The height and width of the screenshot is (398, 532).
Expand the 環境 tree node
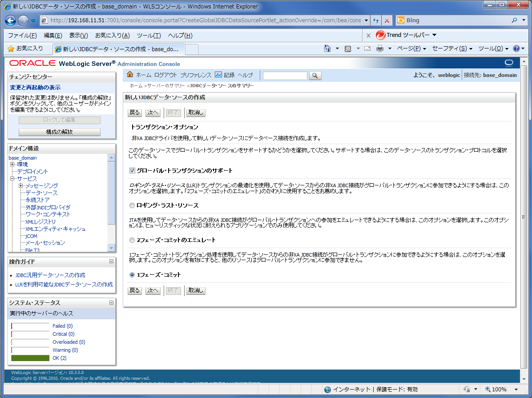(x=12, y=164)
